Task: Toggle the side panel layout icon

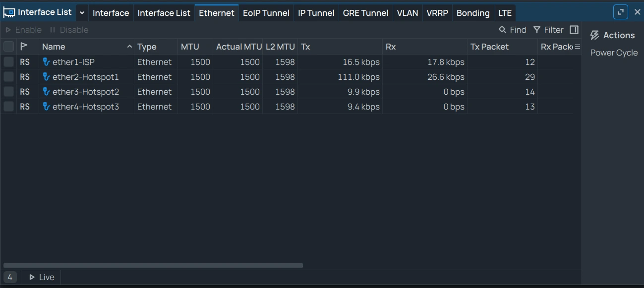Action: [574, 30]
